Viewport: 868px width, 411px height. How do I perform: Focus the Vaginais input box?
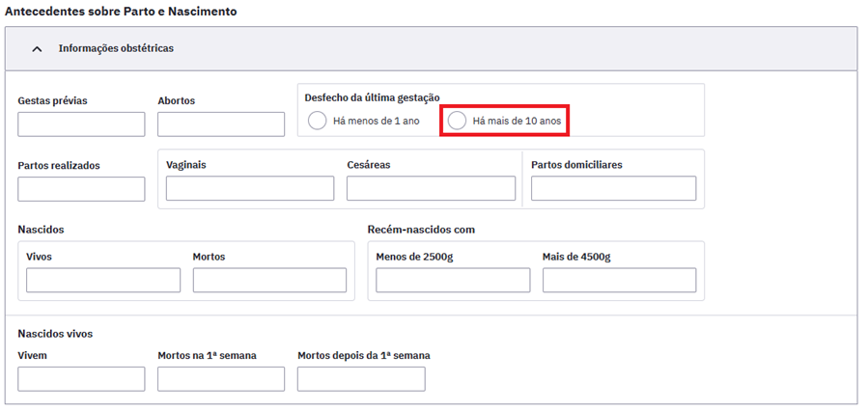(250, 188)
